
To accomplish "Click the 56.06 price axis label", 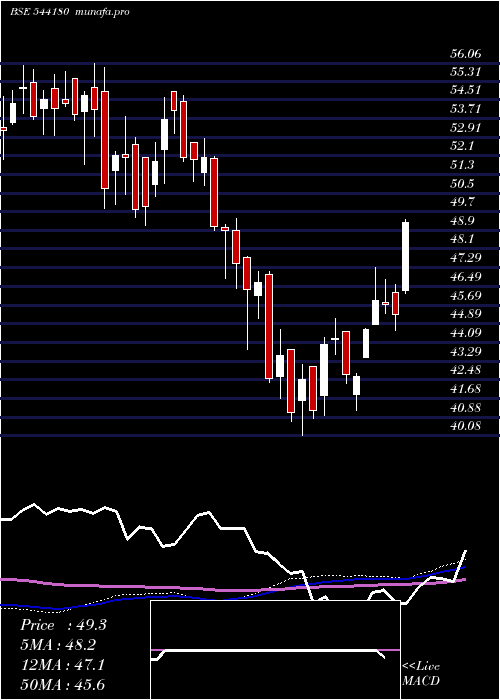I will click(466, 54).
